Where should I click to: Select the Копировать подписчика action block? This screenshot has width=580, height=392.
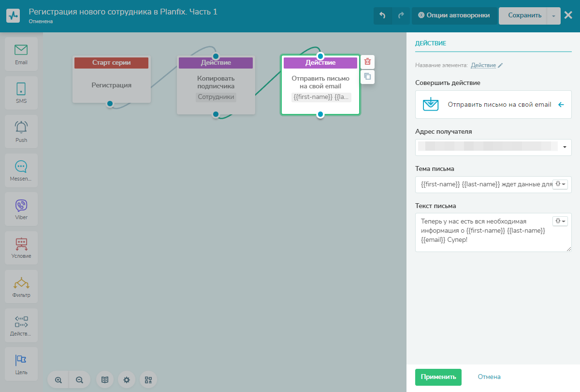coord(216,85)
